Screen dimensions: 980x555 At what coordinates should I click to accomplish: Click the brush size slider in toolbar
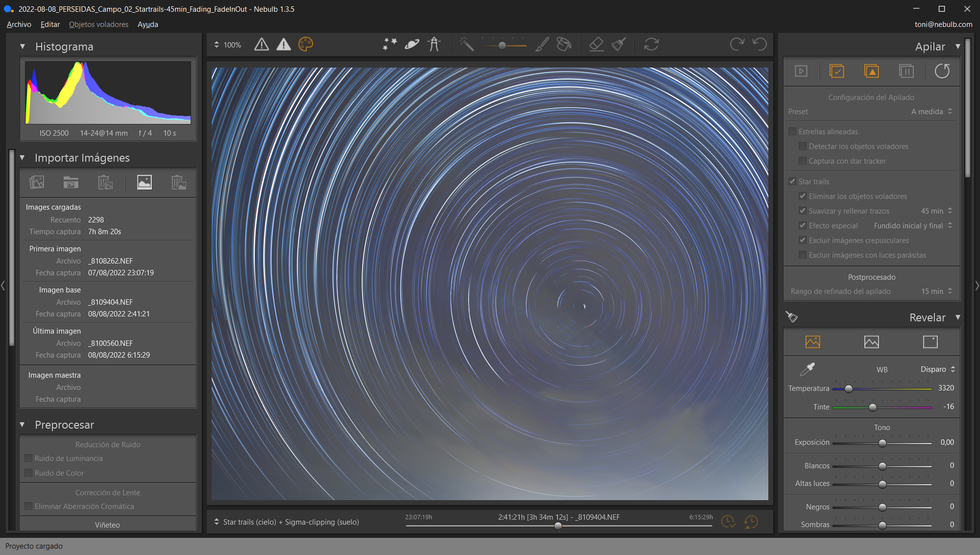[x=502, y=46]
